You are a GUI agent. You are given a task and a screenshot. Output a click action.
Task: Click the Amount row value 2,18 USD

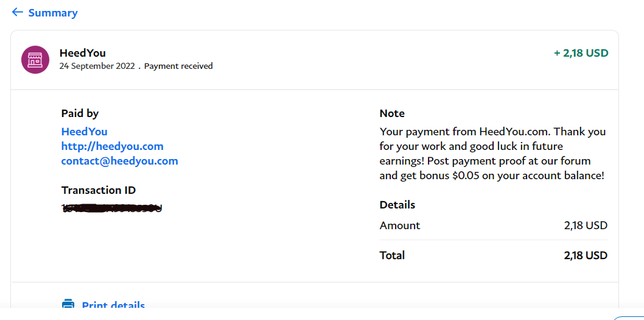tap(586, 226)
